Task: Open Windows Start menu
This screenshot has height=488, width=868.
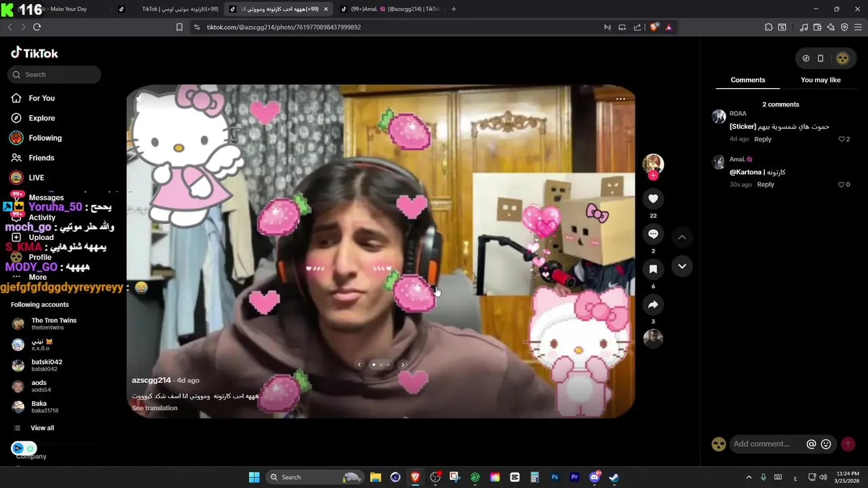Action: point(254,477)
